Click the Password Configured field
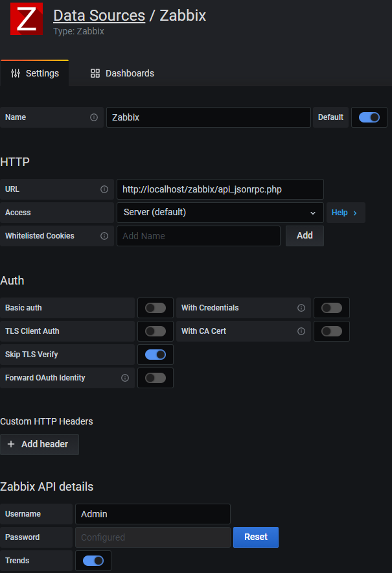This screenshot has width=392, height=573. pyautogui.click(x=153, y=537)
